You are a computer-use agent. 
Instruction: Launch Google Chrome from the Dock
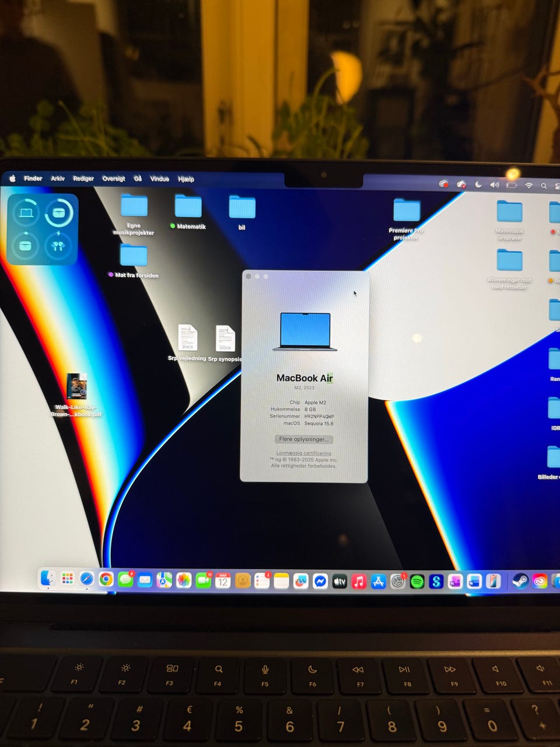(x=106, y=579)
